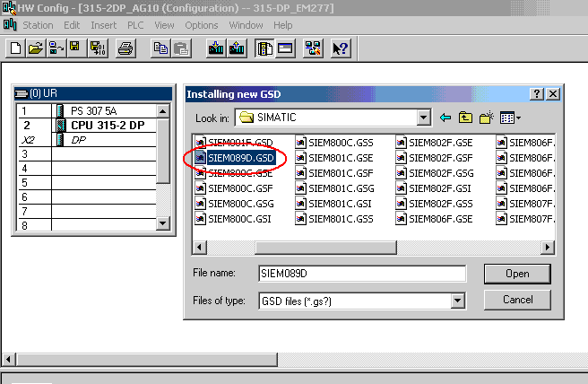
Task: Click the Up One Level folder icon
Action: pyautogui.click(x=465, y=118)
